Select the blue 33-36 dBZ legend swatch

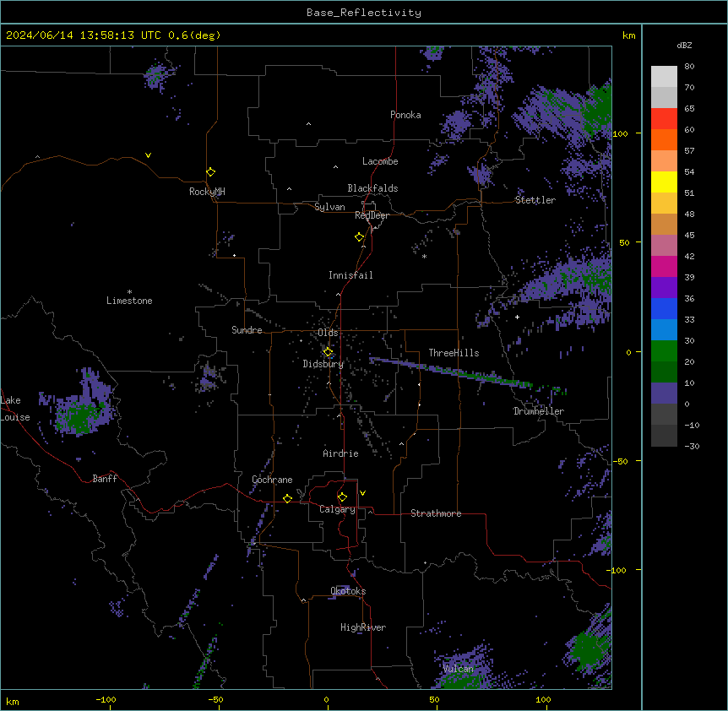pyautogui.click(x=664, y=308)
